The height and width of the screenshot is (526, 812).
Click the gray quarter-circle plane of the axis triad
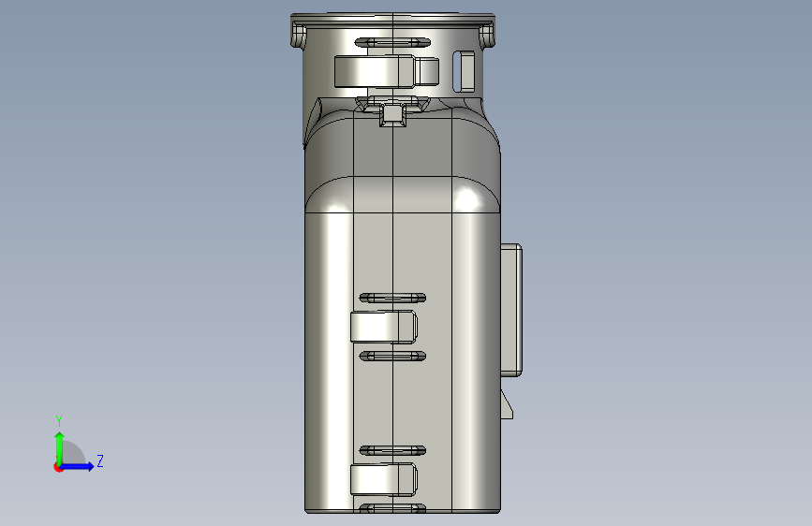72,453
